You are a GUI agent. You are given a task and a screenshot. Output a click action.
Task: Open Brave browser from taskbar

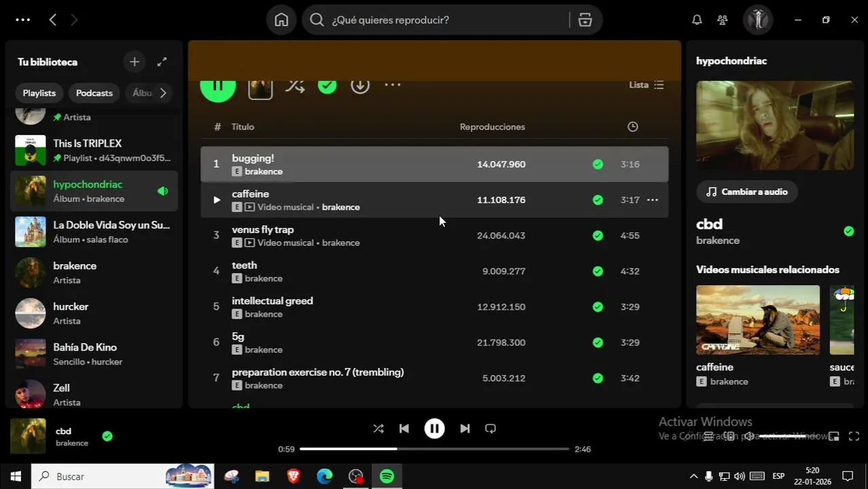point(293,477)
